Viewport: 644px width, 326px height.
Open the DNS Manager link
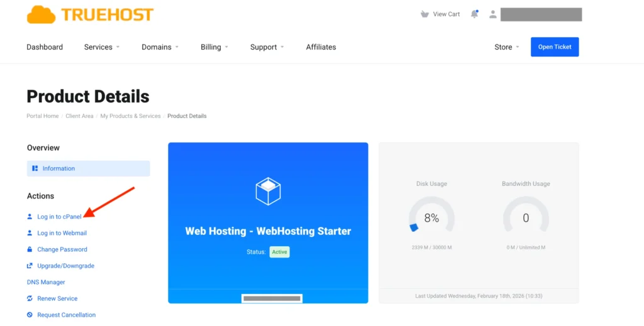(x=46, y=282)
